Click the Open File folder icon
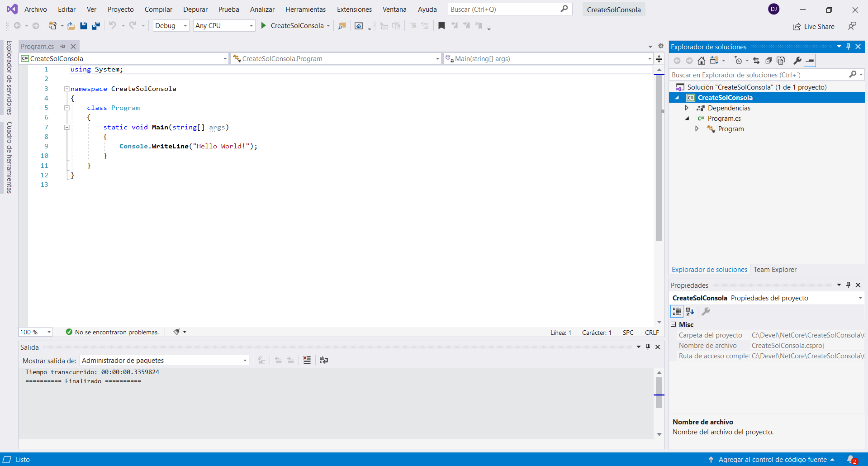The image size is (868, 466). pos(71,26)
